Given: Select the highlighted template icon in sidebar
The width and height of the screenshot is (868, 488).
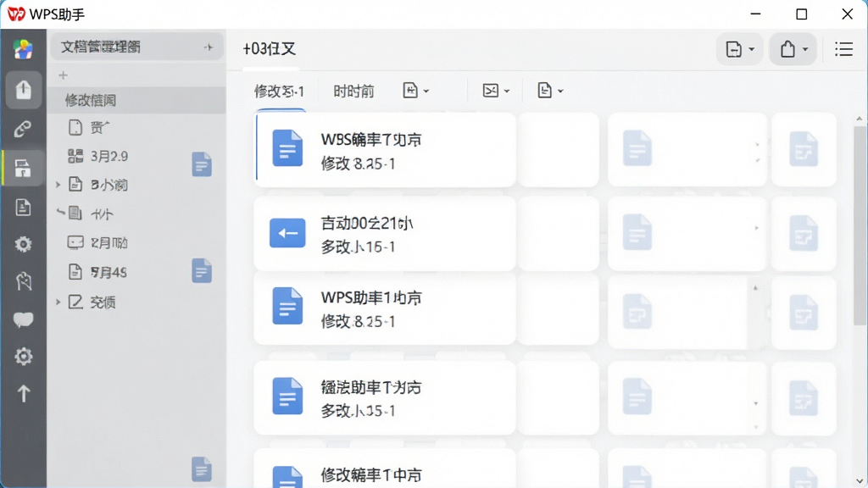Looking at the screenshot, I should pyautogui.click(x=23, y=169).
